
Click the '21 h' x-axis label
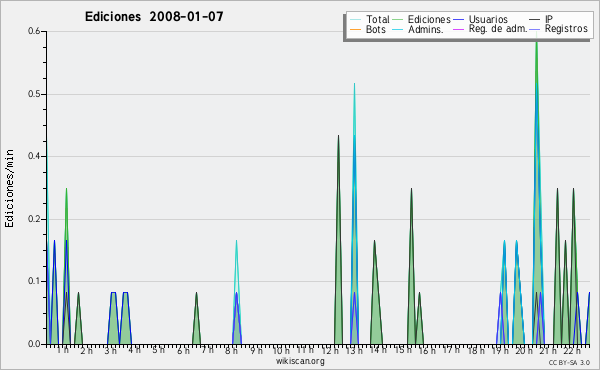(548, 351)
